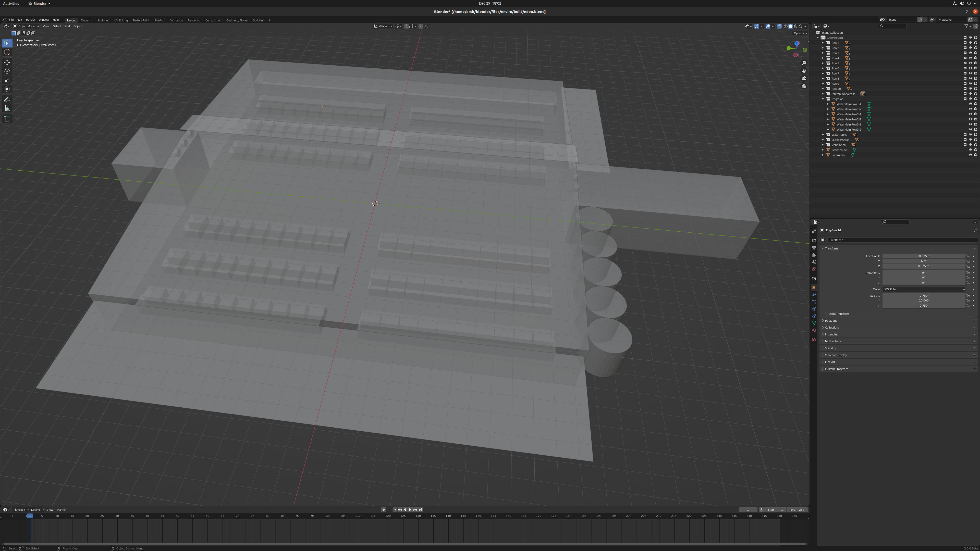
Task: Switch to the Shading workspace tab
Action: 160,20
